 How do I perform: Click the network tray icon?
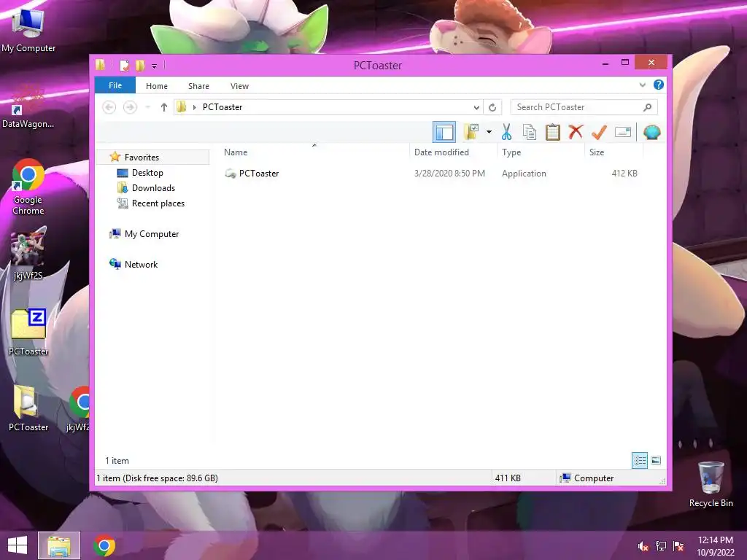point(661,546)
